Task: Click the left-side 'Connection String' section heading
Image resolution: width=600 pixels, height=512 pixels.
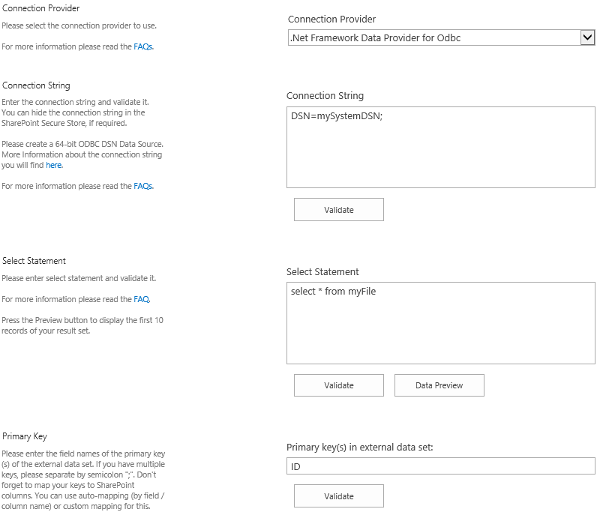Action: 36,85
